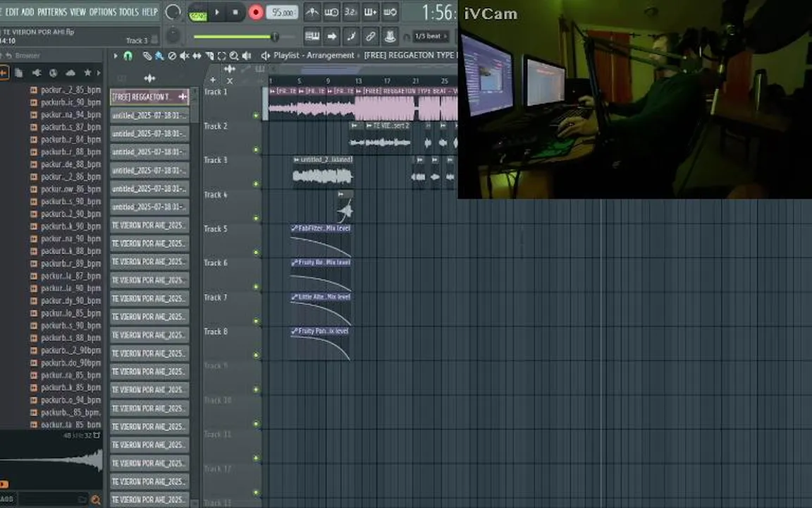Click the 95.000 tempo field
Screen dimensions: 812x508
282,13
